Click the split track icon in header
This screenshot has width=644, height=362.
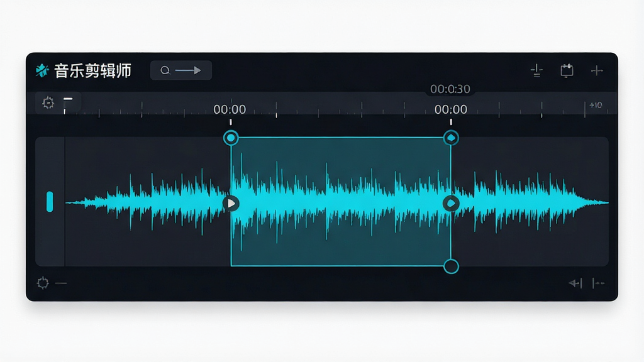click(x=536, y=70)
